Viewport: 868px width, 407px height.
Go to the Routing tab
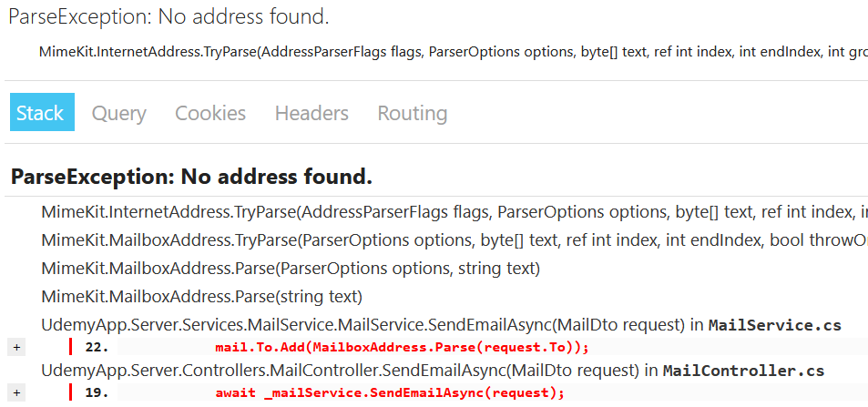tap(412, 113)
